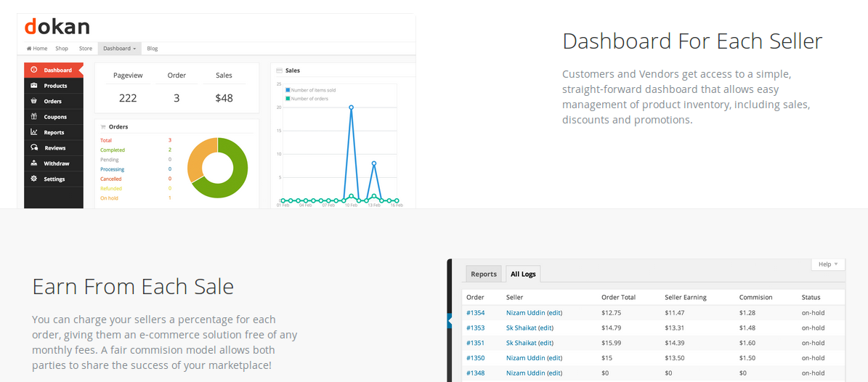Click the Withdraw upload icon in sidebar
Screen dimensions: 868x382
coord(33,163)
